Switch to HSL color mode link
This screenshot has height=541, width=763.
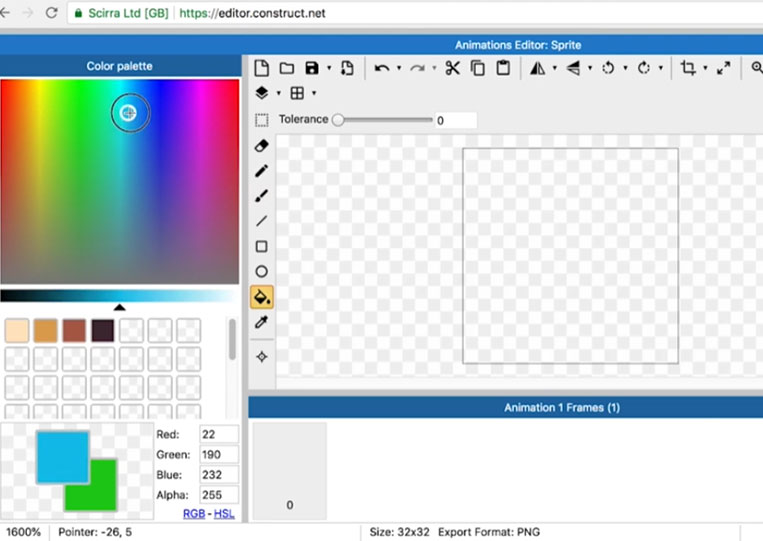point(224,514)
